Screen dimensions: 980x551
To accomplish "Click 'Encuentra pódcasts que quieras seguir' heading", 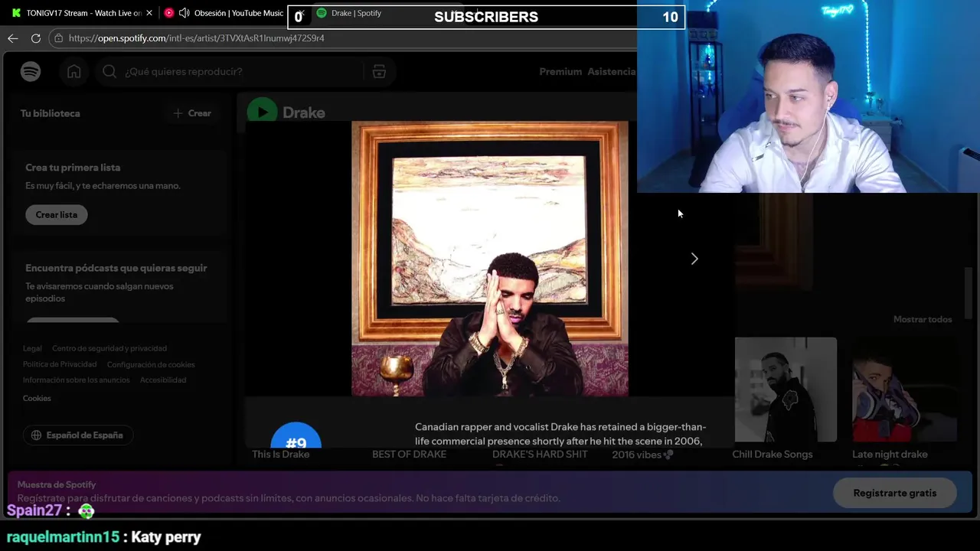I will (x=116, y=268).
